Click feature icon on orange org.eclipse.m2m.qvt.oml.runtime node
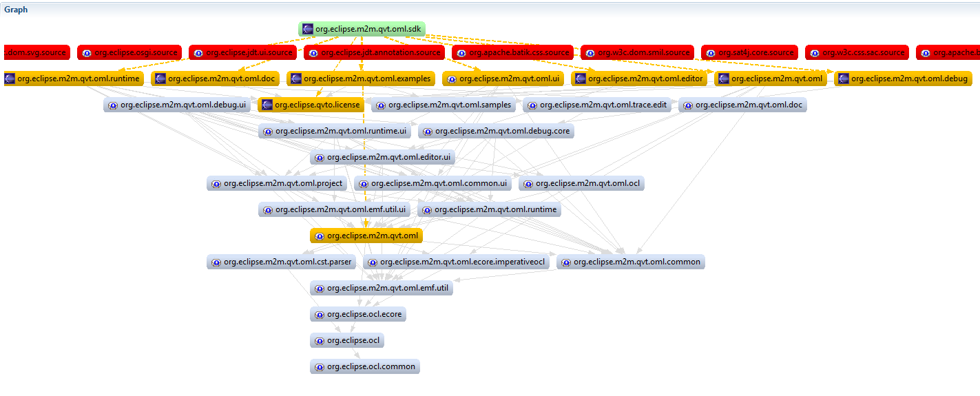Screen dimensions: 980x396 (10, 79)
